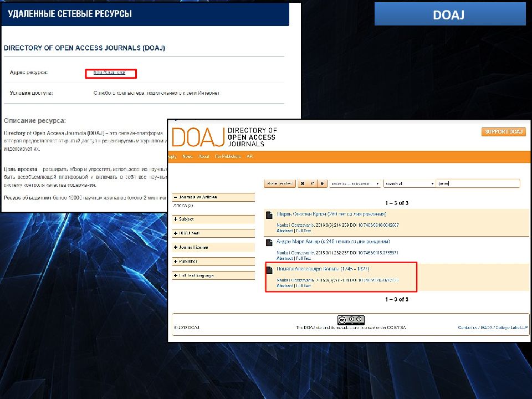Click the heading 'DIRECTORY OF OPEN ACCESS JOURNALS (DOAJ)'
The height and width of the screenshot is (399, 532).
point(84,48)
